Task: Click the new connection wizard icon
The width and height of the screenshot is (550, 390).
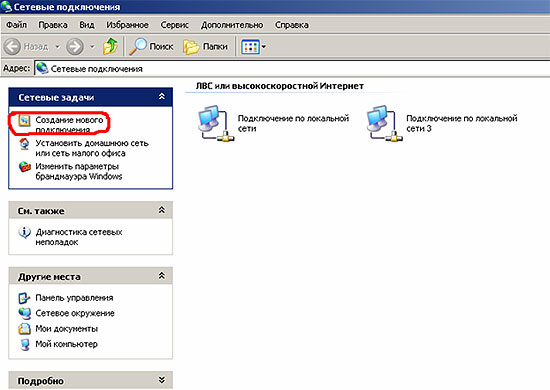Action: (24, 120)
